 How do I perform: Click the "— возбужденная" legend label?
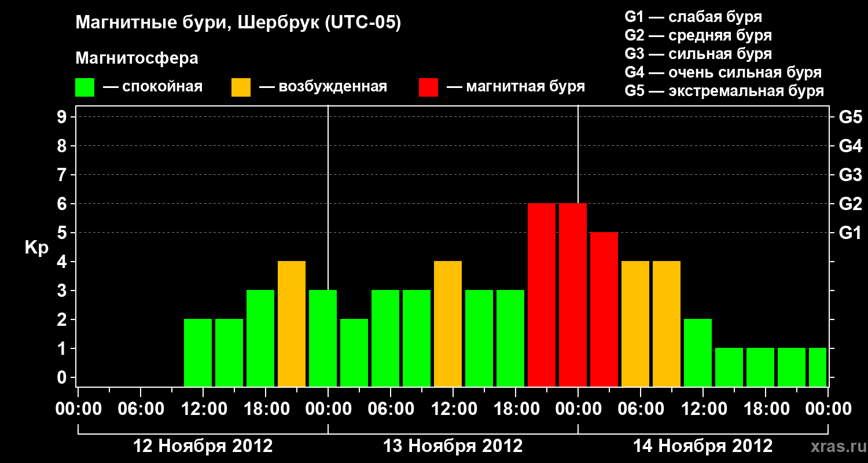pyautogui.click(x=323, y=87)
